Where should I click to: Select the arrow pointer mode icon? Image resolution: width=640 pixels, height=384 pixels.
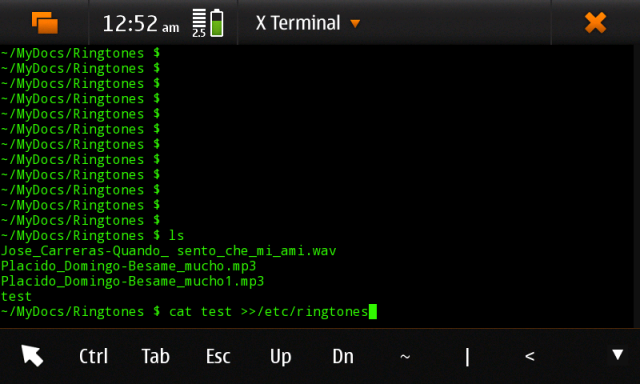[32, 355]
